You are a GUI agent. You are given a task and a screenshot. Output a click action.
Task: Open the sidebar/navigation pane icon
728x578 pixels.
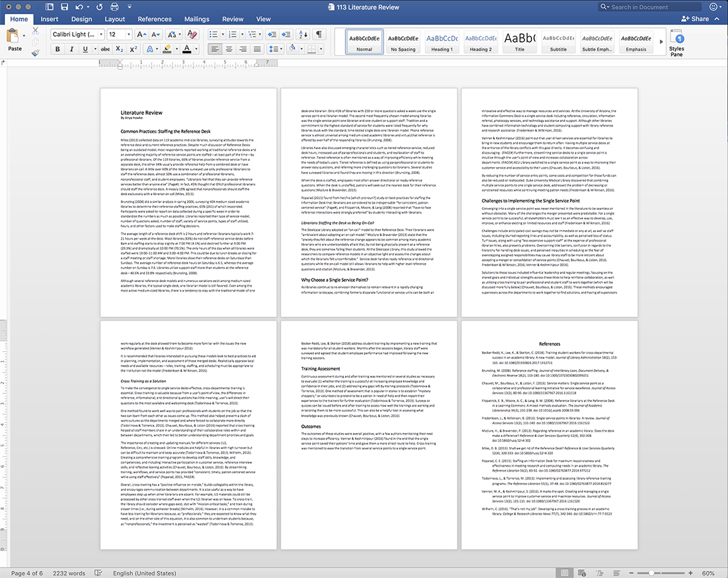point(50,7)
